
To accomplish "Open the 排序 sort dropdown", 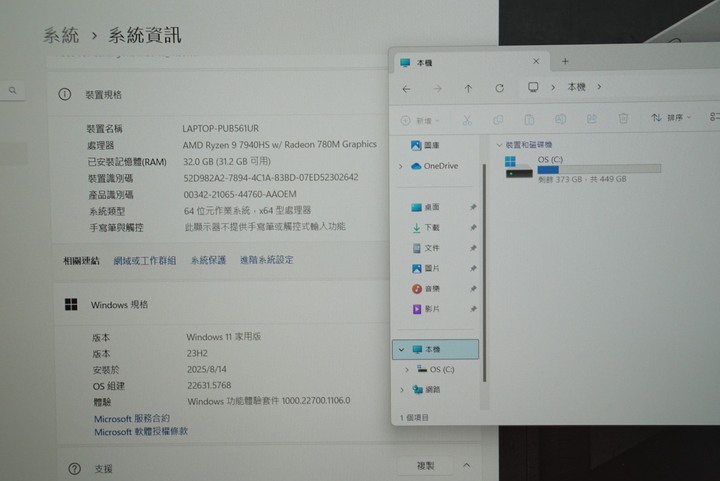I will (671, 118).
